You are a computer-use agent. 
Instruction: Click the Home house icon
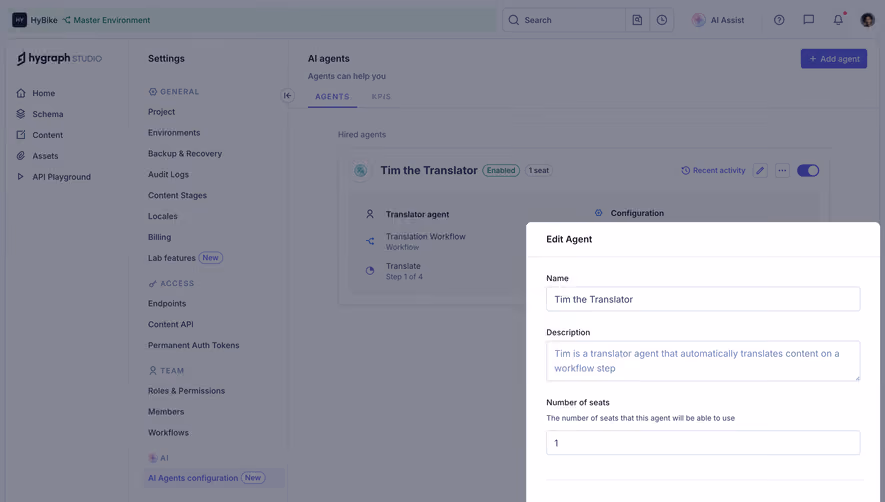(21, 93)
